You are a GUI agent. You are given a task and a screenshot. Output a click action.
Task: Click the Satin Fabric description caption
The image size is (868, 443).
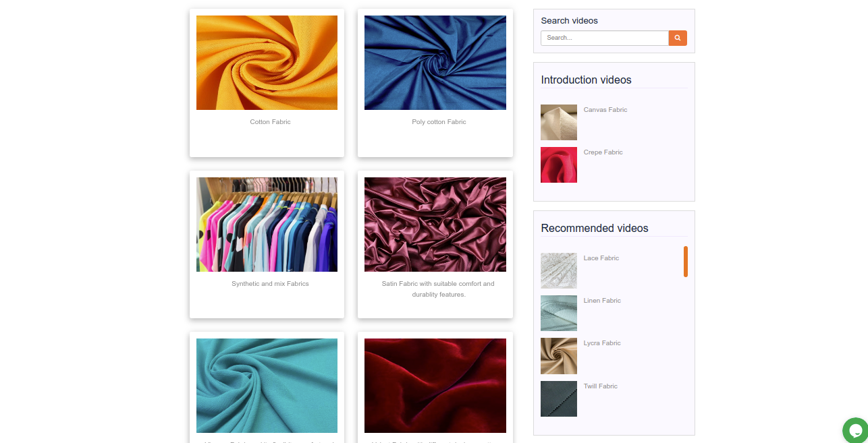438,289
